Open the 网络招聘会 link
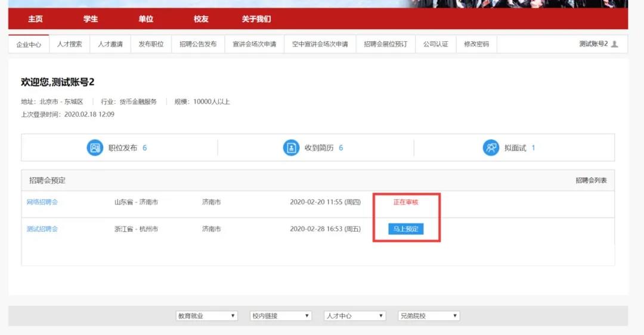 click(42, 202)
